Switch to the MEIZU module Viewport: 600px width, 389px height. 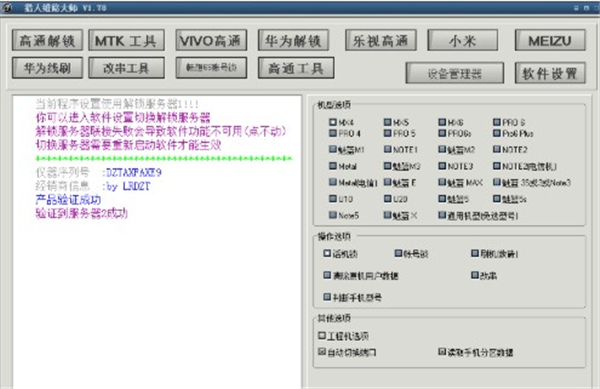pyautogui.click(x=550, y=41)
